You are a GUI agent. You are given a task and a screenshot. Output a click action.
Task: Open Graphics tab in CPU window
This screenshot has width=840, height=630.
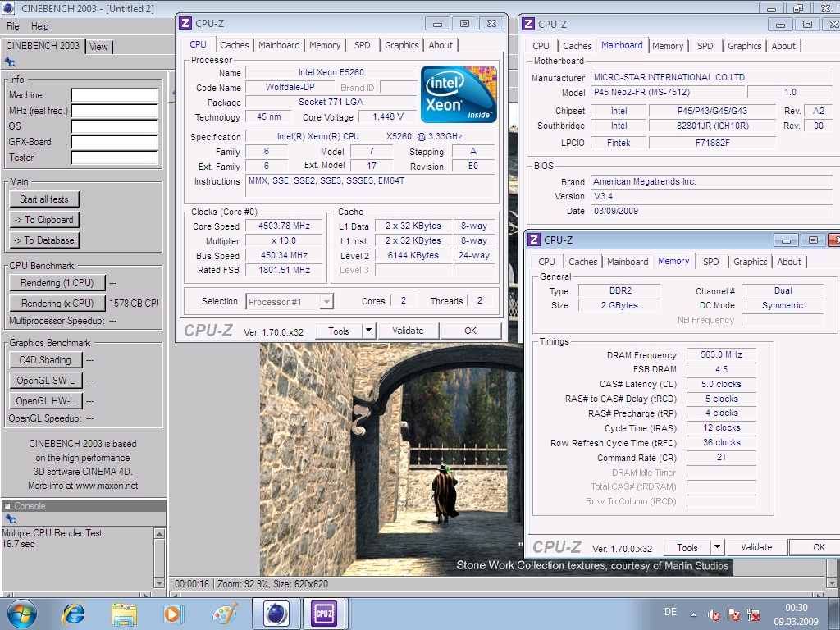pos(402,45)
